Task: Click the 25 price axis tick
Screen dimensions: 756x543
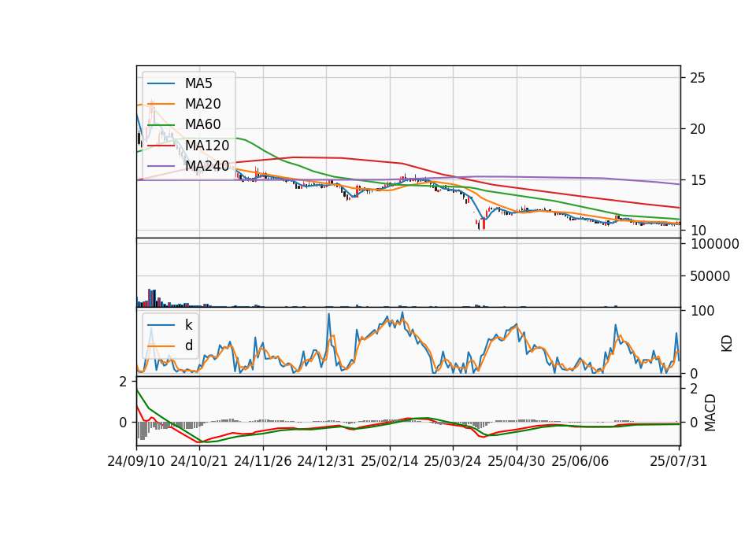Action: (x=697, y=78)
